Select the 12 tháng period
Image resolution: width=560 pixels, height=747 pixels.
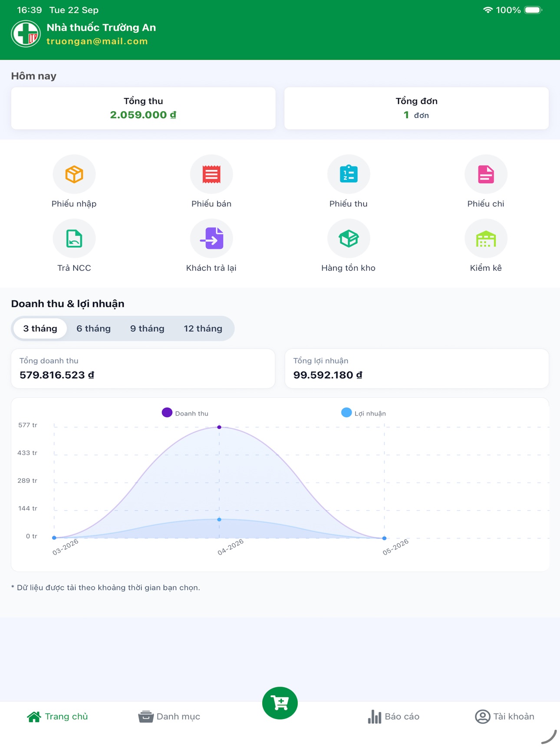[203, 328]
